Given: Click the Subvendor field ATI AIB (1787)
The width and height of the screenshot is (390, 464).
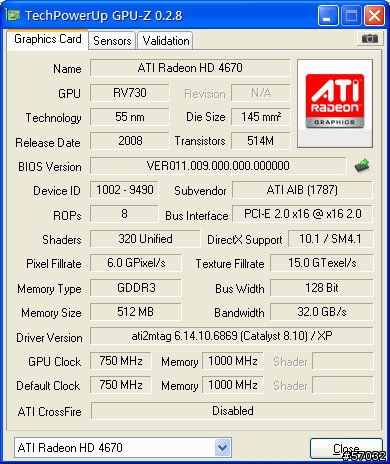Looking at the screenshot, I should 302,190.
